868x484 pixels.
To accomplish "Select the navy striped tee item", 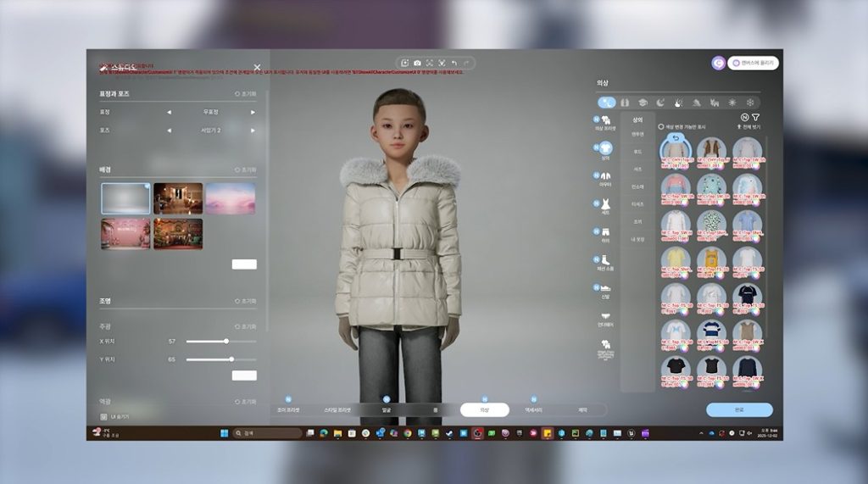I will pos(712,334).
